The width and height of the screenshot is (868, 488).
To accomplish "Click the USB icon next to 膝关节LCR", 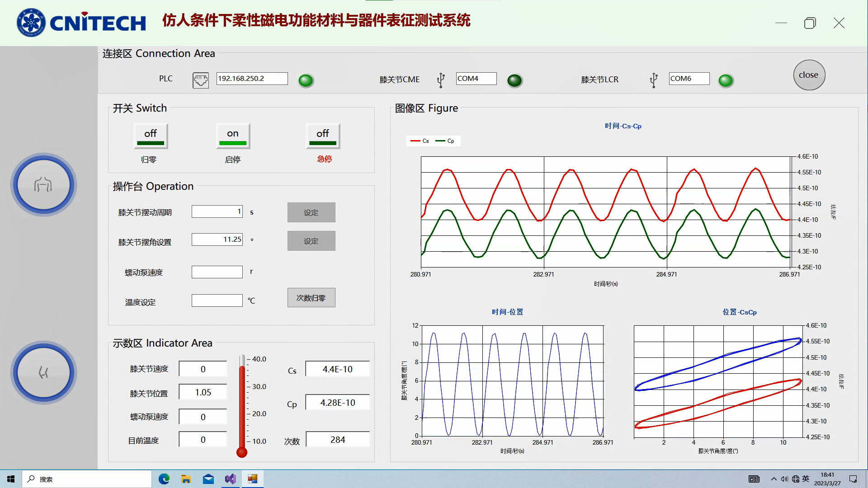I will coord(653,80).
